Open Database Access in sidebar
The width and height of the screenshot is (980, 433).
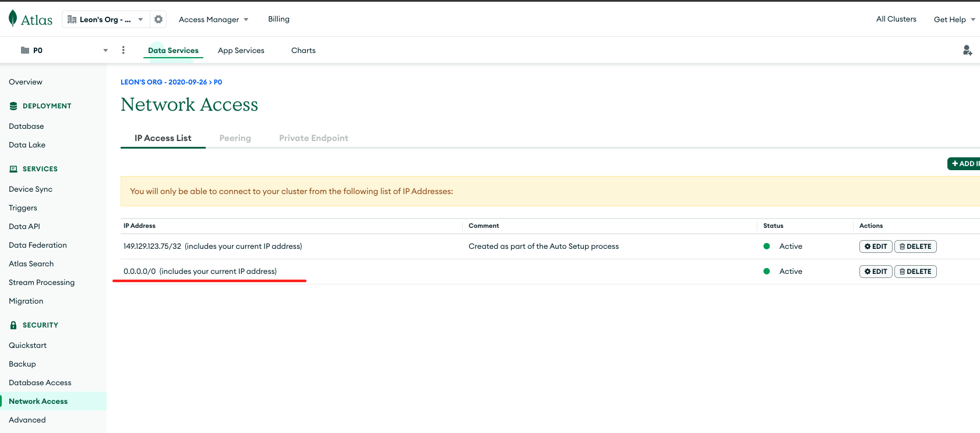(x=40, y=383)
